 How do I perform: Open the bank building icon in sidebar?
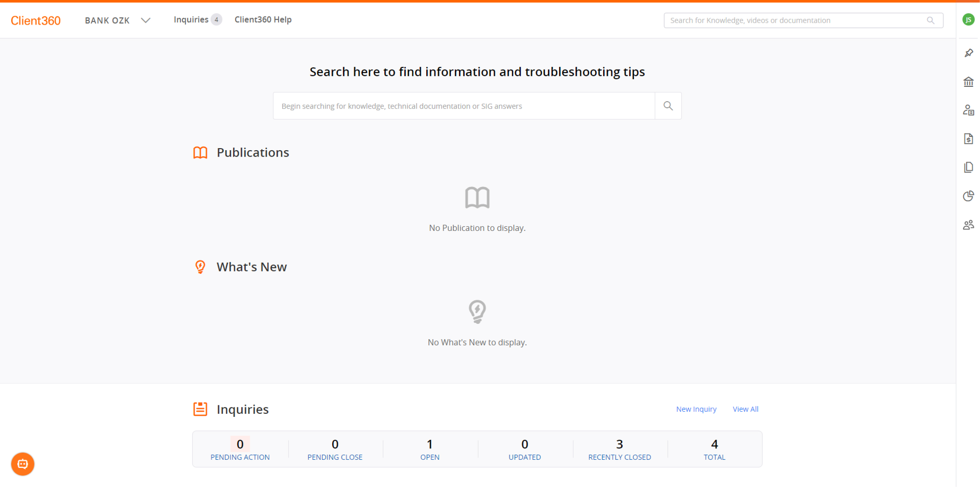tap(969, 82)
